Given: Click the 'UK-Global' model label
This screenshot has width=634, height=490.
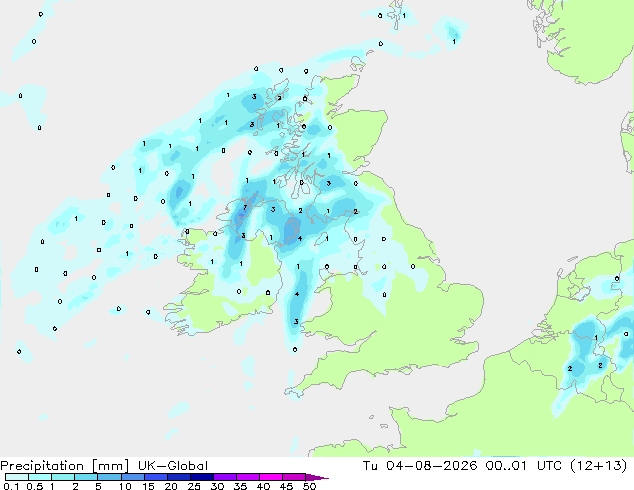Looking at the screenshot, I should click(173, 466).
